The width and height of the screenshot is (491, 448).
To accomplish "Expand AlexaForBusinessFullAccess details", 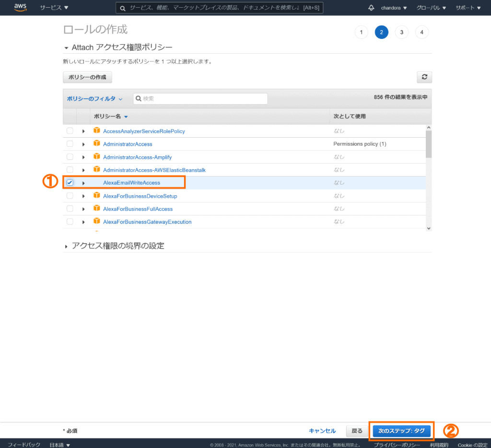I will [83, 209].
